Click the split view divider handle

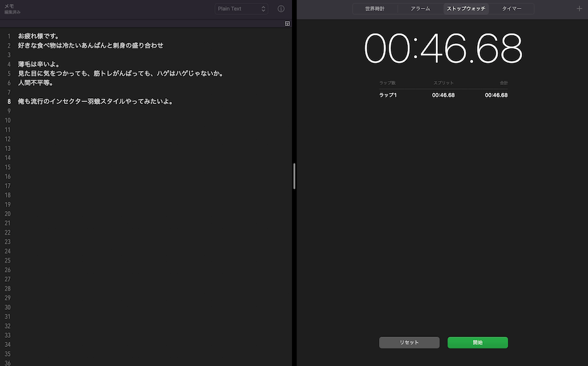tap(295, 176)
